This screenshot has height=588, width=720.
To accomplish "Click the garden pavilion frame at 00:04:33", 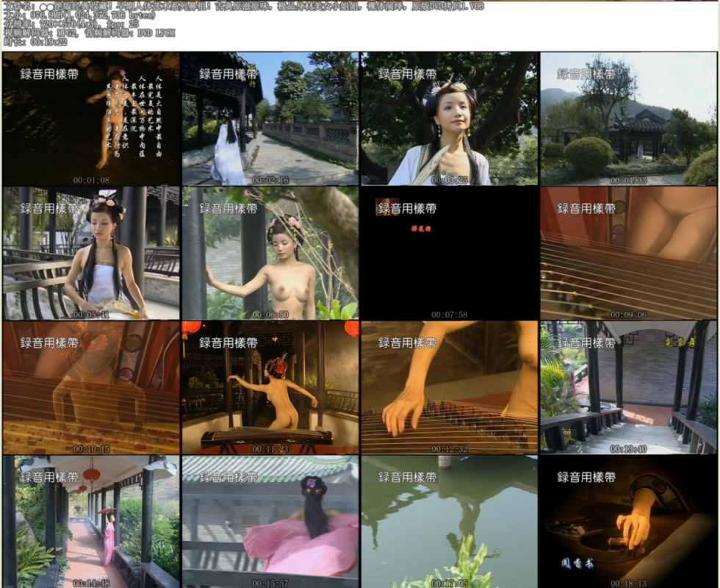I will pyautogui.click(x=628, y=118).
